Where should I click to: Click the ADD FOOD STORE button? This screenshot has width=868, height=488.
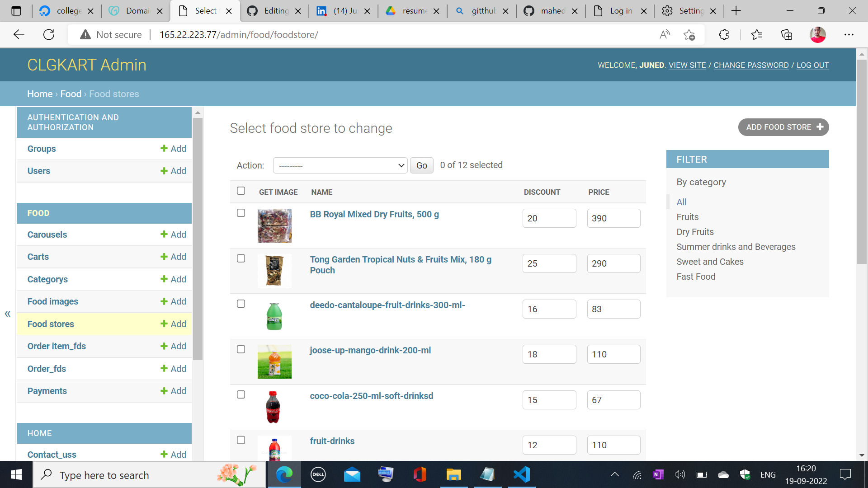click(783, 127)
